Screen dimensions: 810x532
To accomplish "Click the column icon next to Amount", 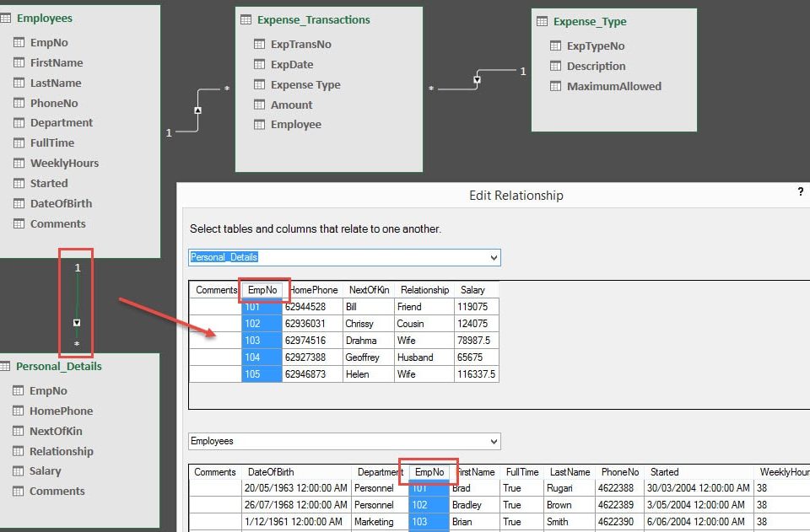I will [259, 105].
